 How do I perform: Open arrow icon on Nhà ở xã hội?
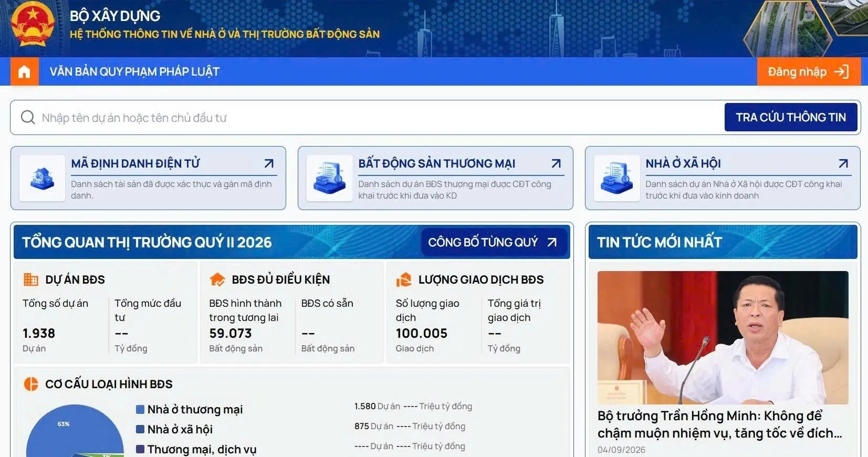(843, 163)
